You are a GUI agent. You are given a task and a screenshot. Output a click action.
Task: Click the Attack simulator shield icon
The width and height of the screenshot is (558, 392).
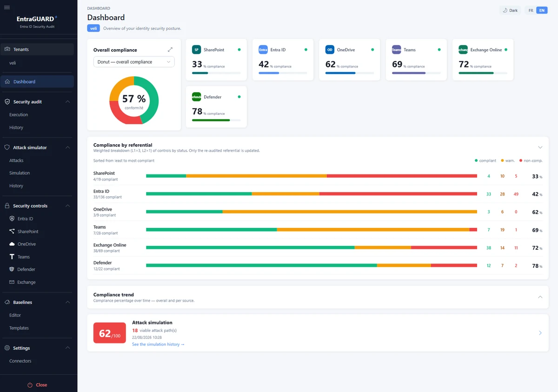coord(7,147)
